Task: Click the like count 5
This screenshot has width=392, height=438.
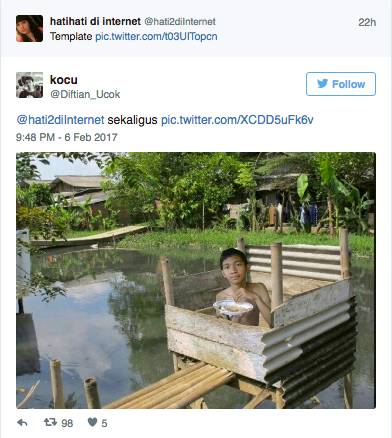Action: coord(104,423)
